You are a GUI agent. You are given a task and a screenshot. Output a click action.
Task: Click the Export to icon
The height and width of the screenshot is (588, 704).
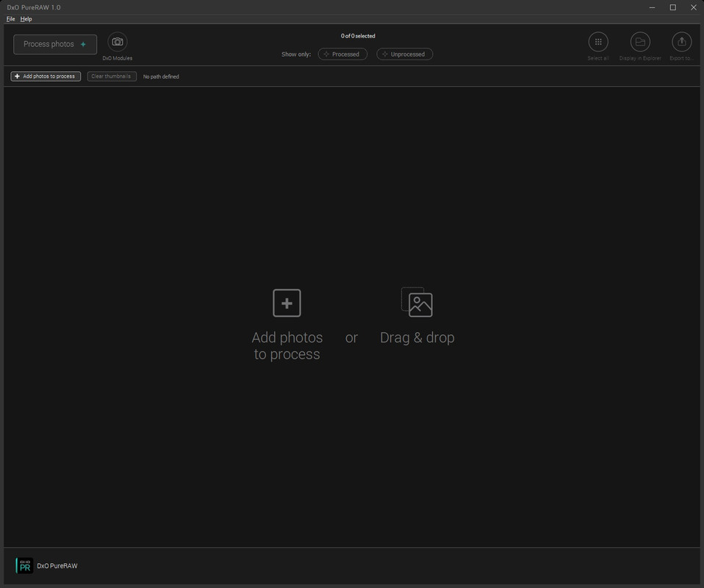pyautogui.click(x=681, y=42)
